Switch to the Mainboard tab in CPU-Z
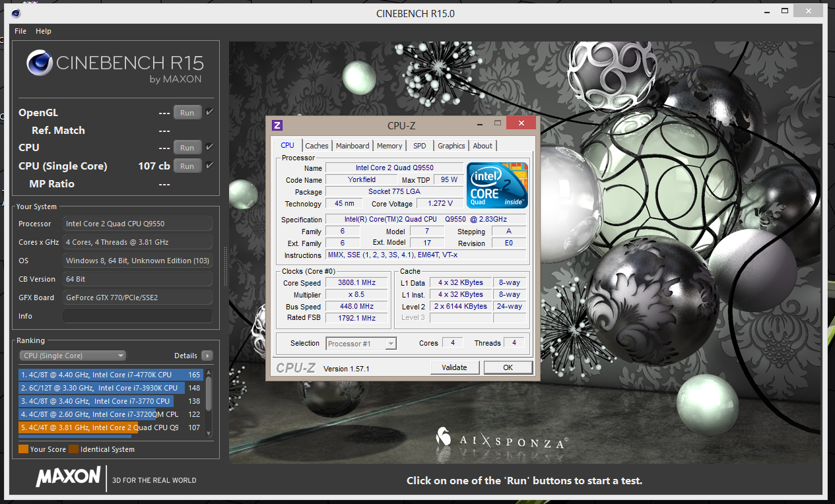835x504 pixels. pyautogui.click(x=352, y=146)
